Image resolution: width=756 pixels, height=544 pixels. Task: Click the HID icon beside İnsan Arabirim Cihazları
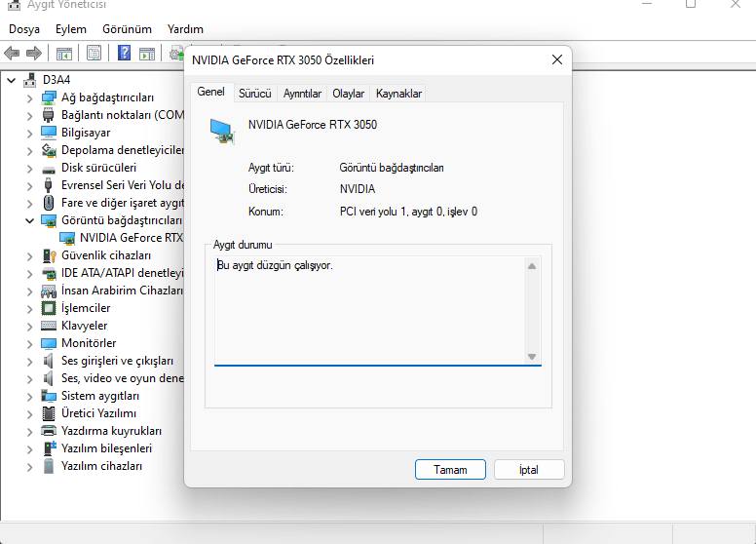pos(48,291)
